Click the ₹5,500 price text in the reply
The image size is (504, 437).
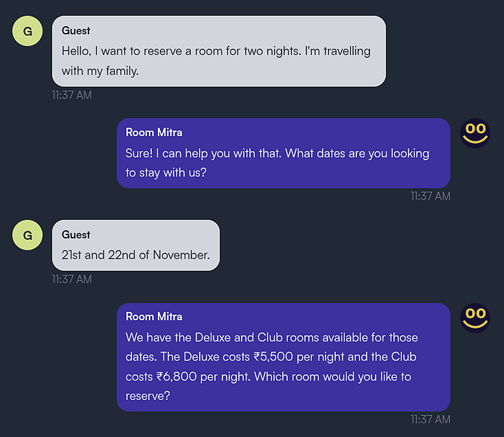pyautogui.click(x=275, y=357)
